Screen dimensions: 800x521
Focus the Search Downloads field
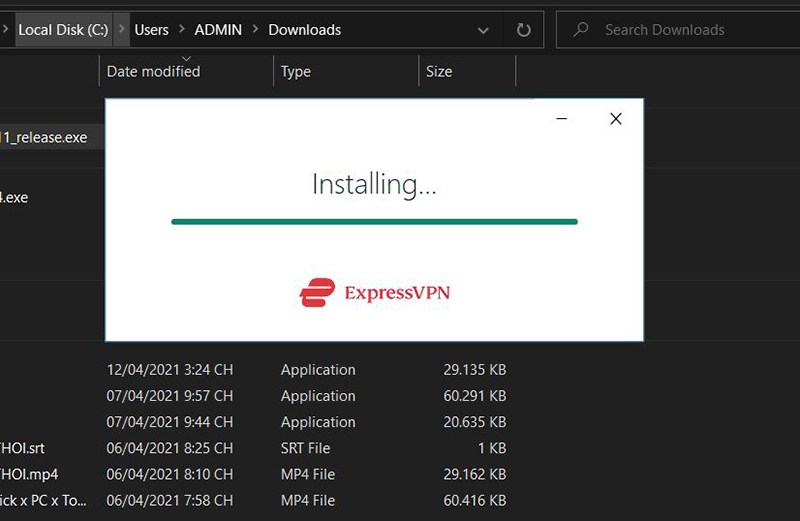679,30
